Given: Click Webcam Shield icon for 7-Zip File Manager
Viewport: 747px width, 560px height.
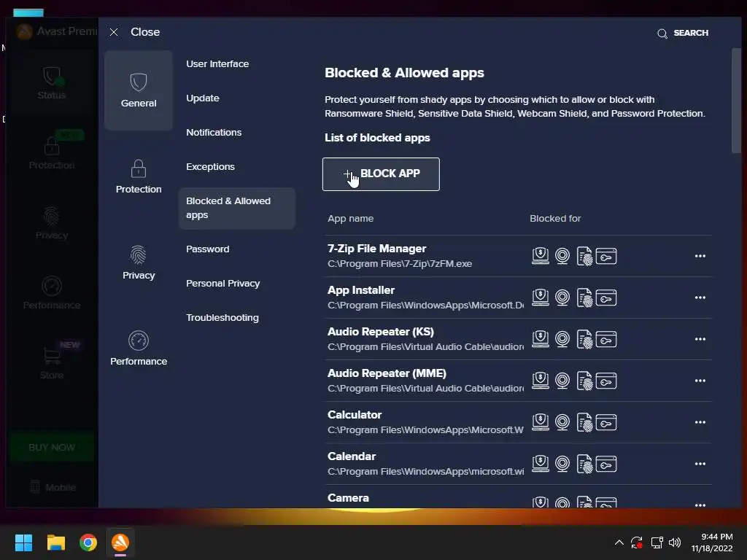Looking at the screenshot, I should coord(562,256).
